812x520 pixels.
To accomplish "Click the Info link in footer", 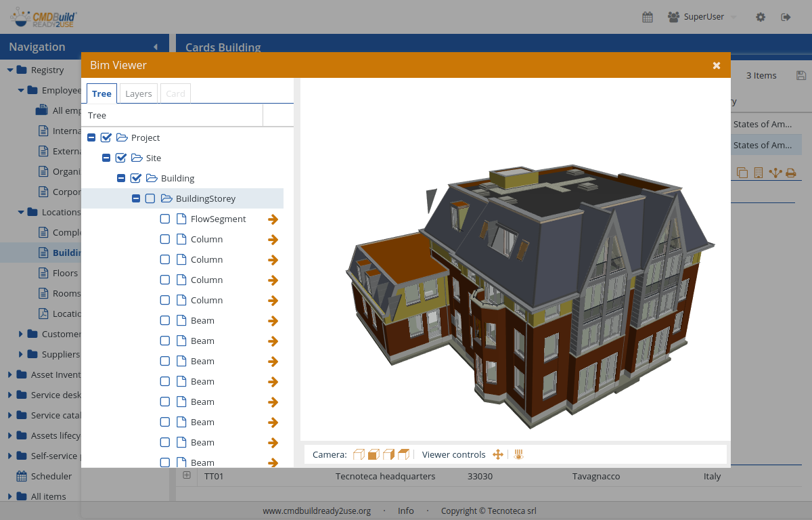I will 406,511.
